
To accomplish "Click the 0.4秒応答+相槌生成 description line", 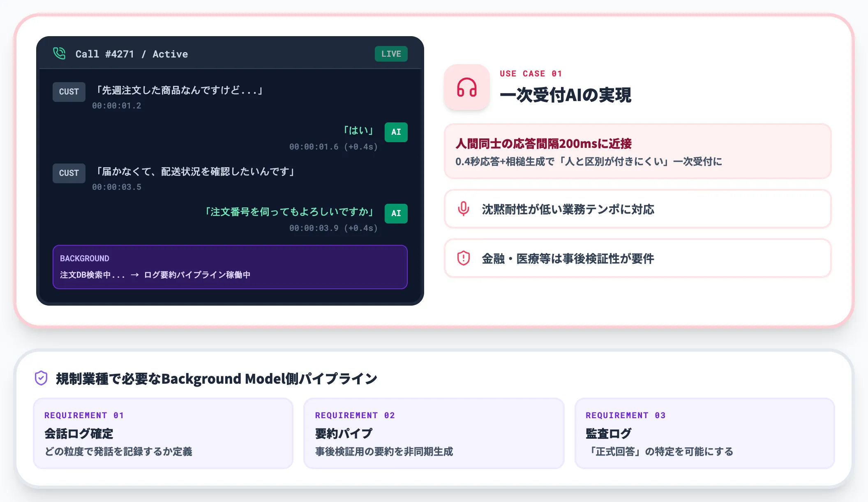I will [x=589, y=161].
